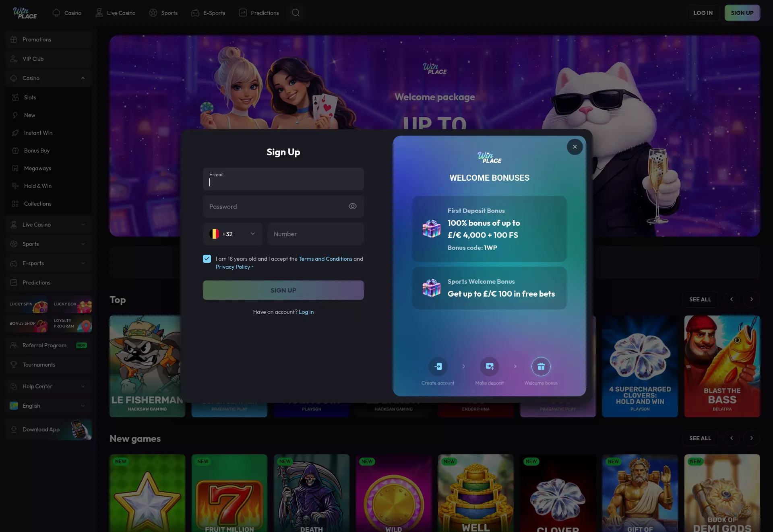Open the Loyalty Program tile
The image size is (773, 532).
(71, 324)
